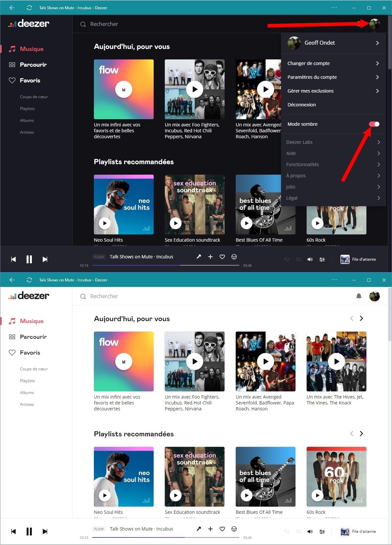The height and width of the screenshot is (545, 392).
Task: Open audio settings sliders icon in dark player
Action: (x=322, y=259)
